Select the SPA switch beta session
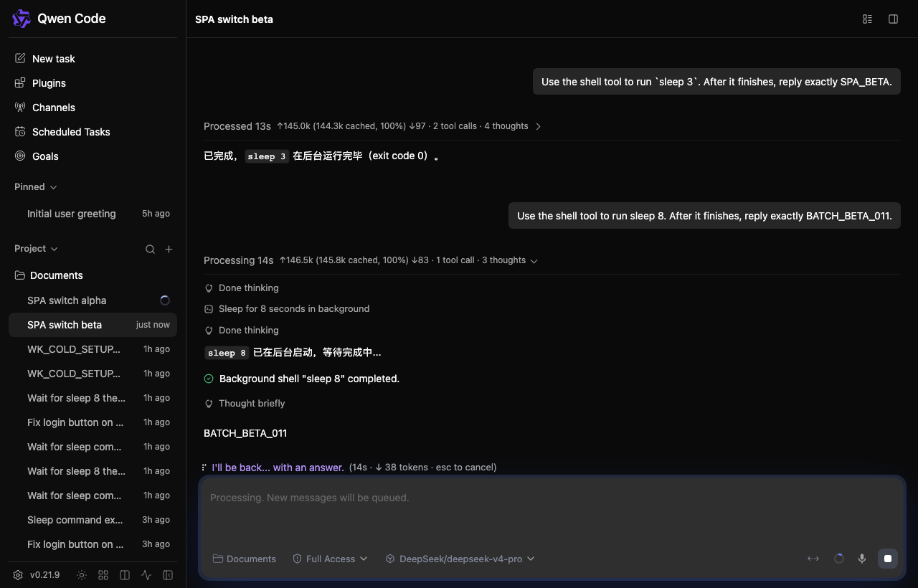 93,325
